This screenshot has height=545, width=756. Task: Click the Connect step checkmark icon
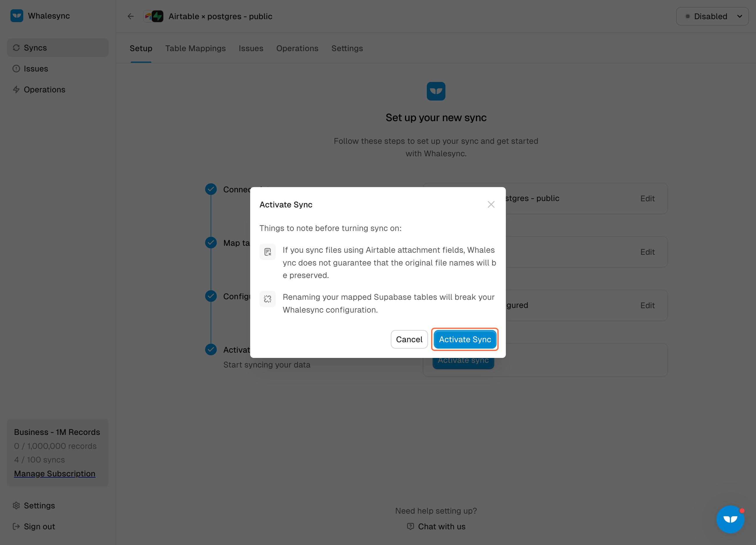point(211,189)
